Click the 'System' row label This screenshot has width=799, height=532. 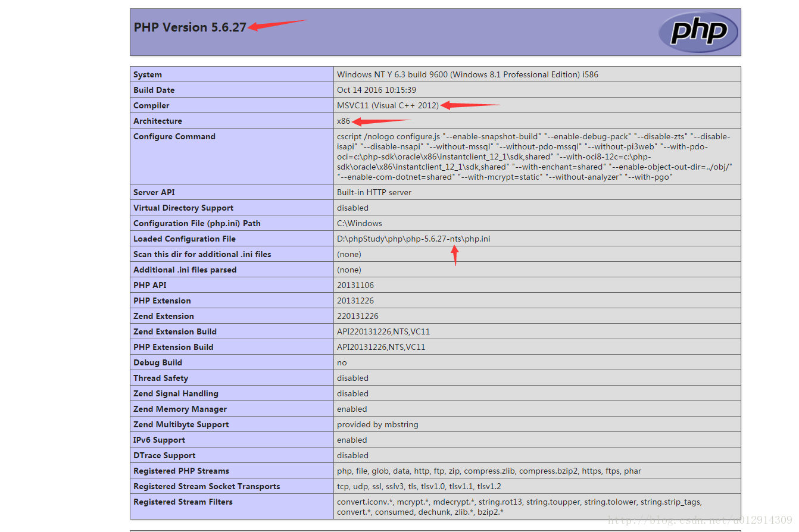click(148, 74)
